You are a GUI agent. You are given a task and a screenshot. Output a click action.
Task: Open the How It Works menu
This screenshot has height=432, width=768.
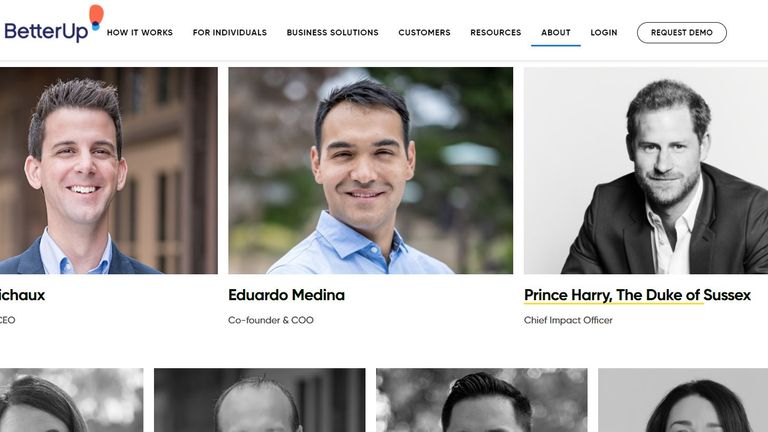(x=140, y=32)
